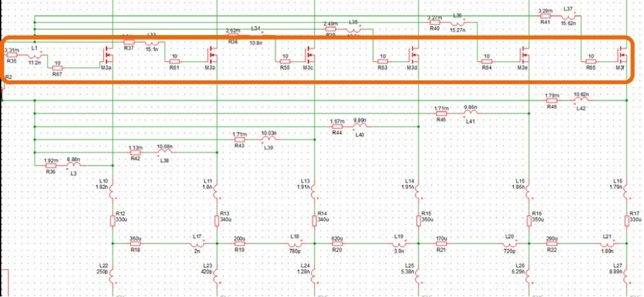Select vertical resistor R14 symbol
644x297 pixels.
tap(314, 221)
